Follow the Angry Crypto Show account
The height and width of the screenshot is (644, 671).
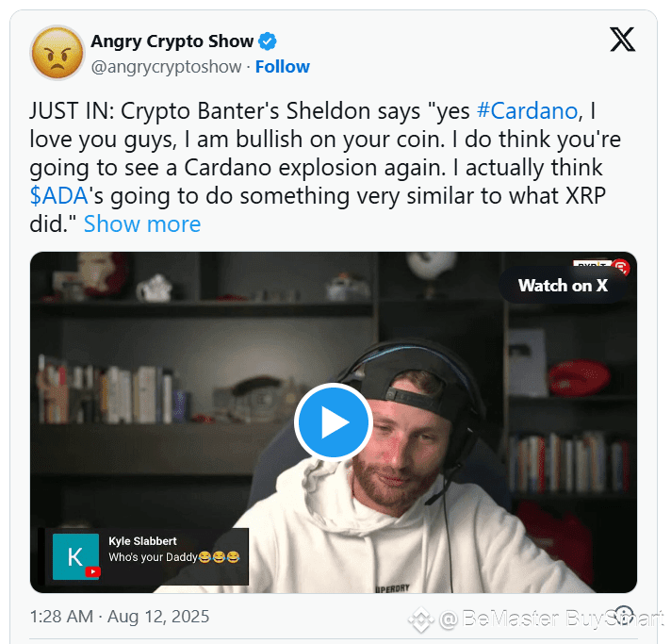pos(283,67)
